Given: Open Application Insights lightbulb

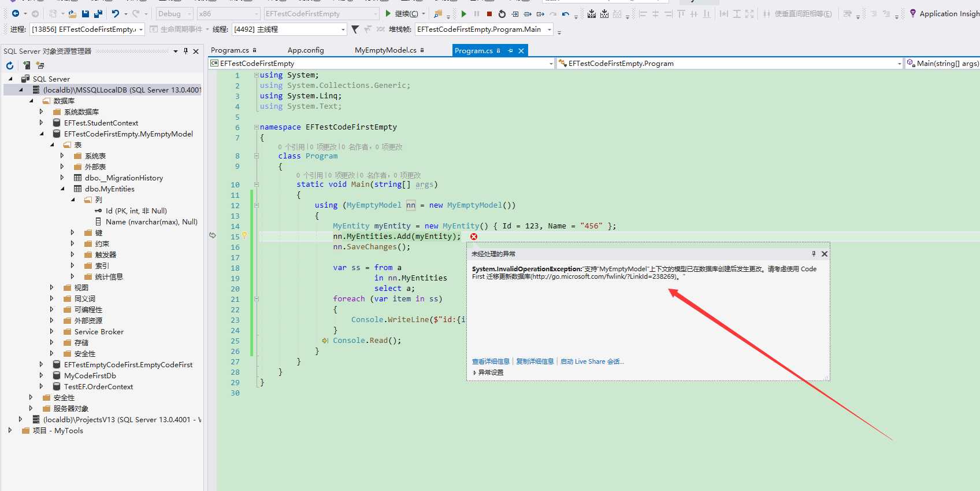Looking at the screenshot, I should coord(913,13).
